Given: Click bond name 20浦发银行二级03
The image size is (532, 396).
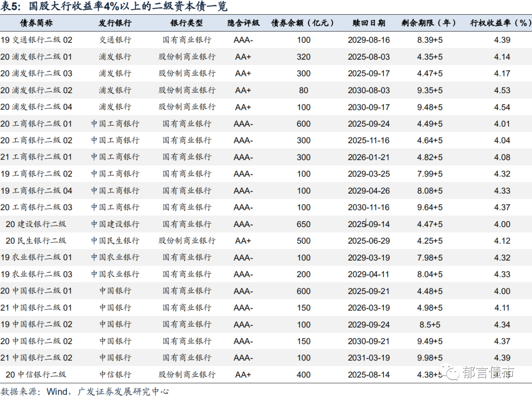Looking at the screenshot, I should [36, 73].
